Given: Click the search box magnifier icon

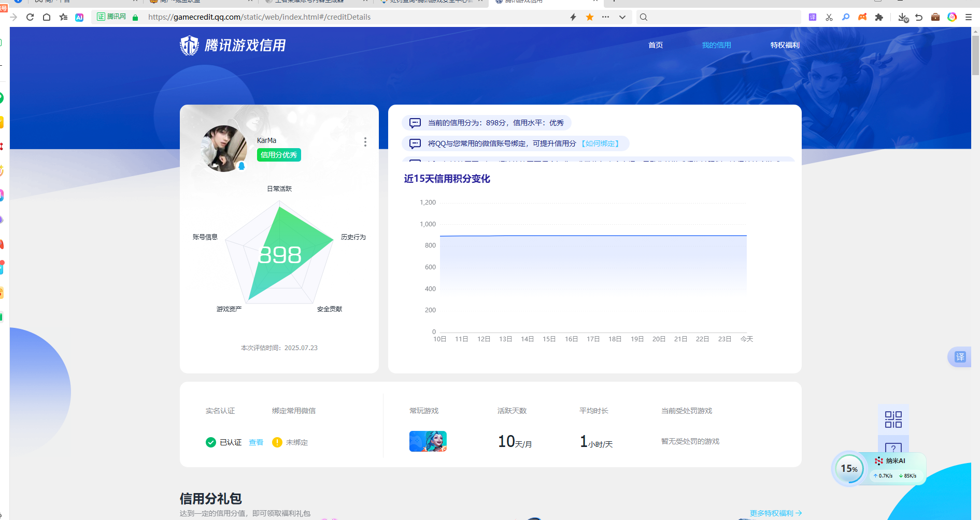Looking at the screenshot, I should pos(644,17).
